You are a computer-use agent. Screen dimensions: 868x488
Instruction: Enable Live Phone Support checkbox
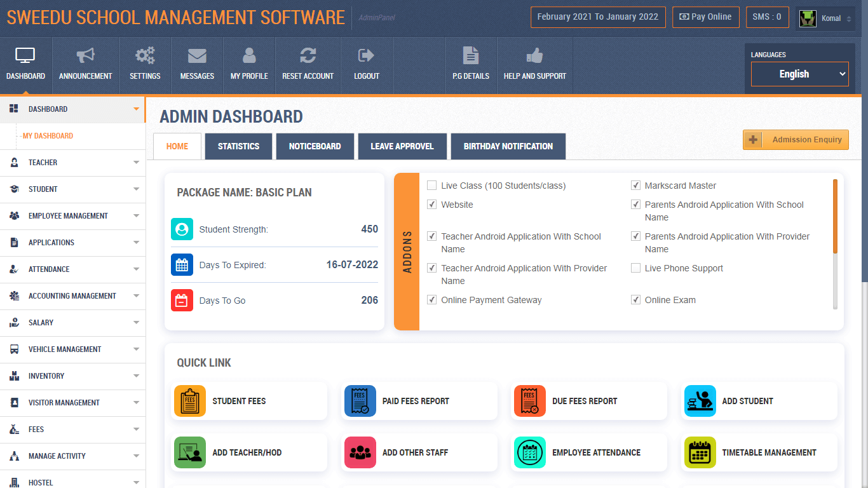[x=635, y=268]
